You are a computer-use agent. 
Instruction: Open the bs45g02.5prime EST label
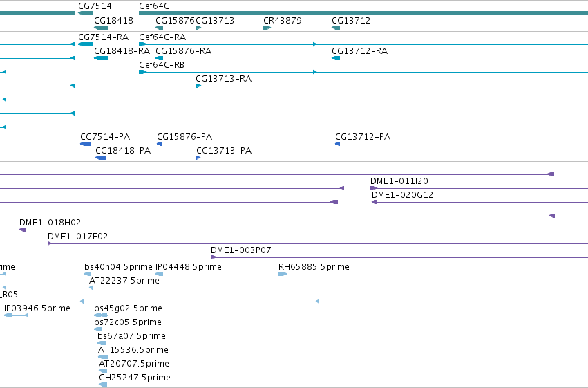129,309
